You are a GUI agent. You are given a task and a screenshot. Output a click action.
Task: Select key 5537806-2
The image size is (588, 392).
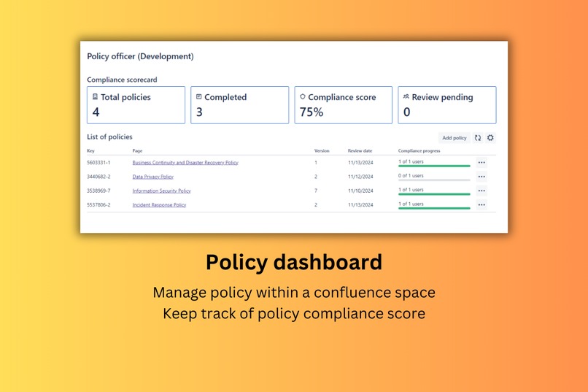point(98,205)
